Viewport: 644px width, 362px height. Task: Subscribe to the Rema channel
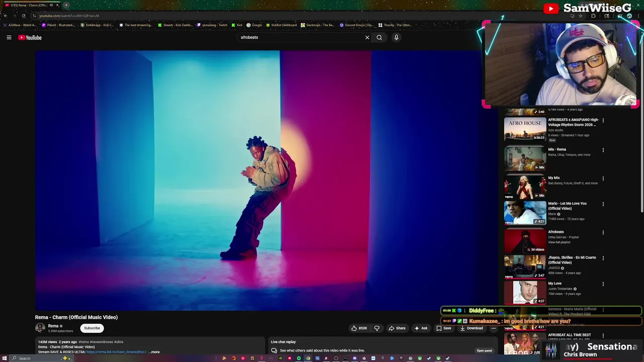[92, 328]
